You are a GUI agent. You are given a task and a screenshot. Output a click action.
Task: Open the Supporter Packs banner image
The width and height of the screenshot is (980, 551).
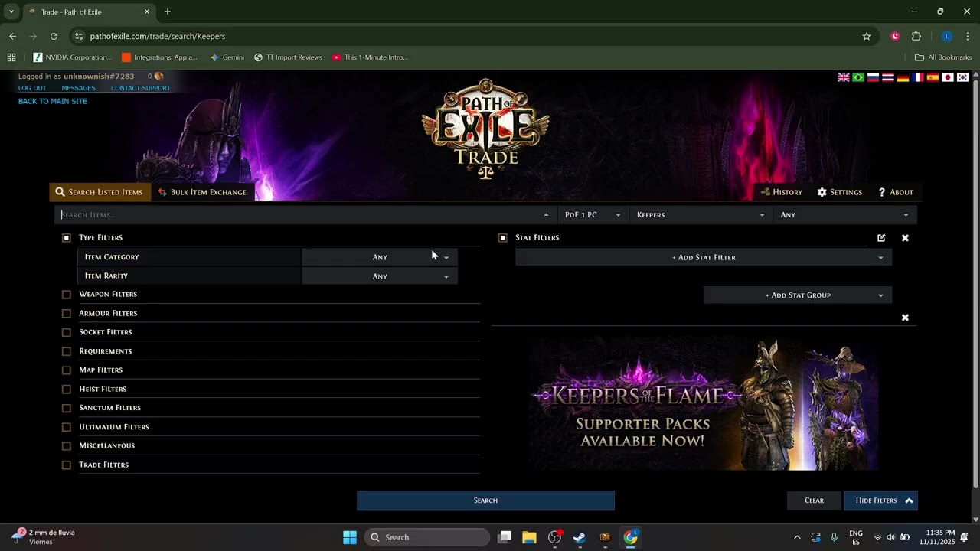pyautogui.click(x=703, y=404)
